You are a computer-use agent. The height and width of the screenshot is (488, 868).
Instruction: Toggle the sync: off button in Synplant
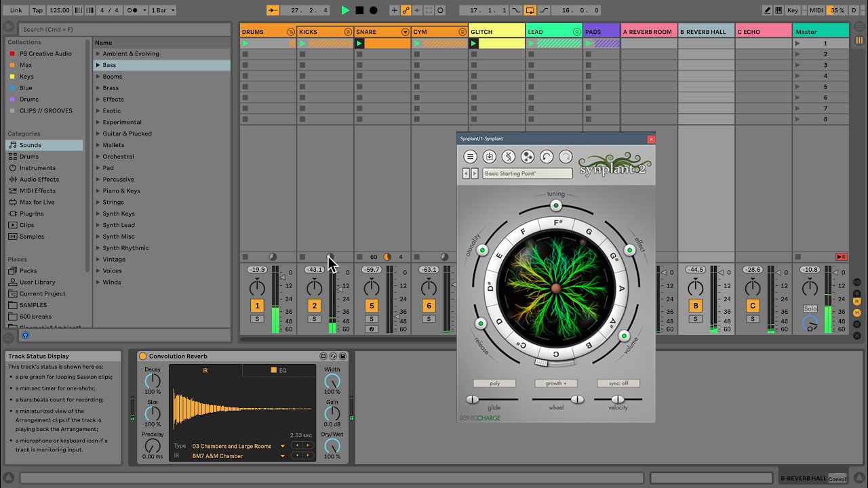coord(618,384)
